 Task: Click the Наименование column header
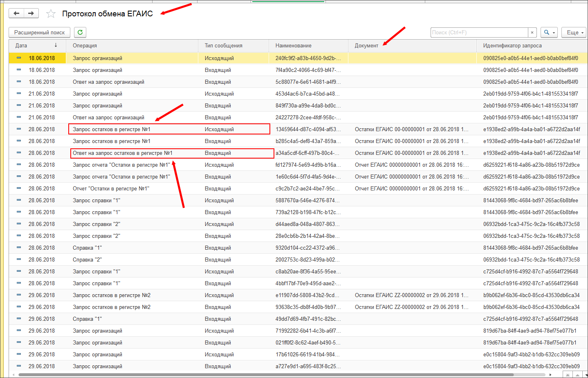click(x=308, y=45)
